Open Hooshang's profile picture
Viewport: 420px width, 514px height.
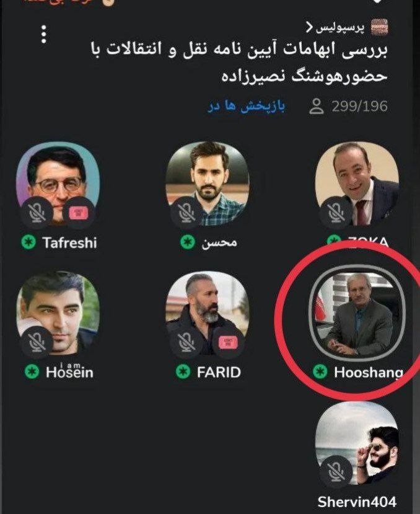[x=358, y=314]
